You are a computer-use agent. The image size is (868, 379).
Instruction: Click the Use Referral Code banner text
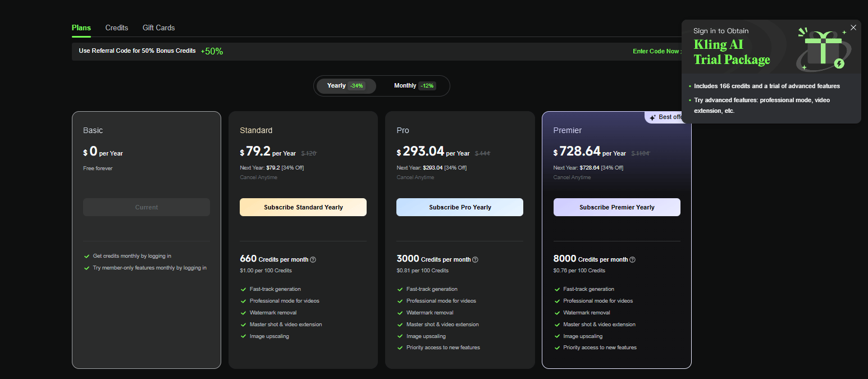[x=137, y=51]
